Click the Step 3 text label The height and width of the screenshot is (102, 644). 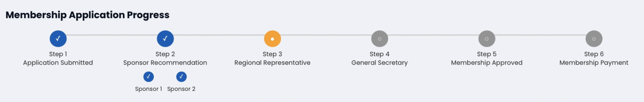click(x=272, y=54)
